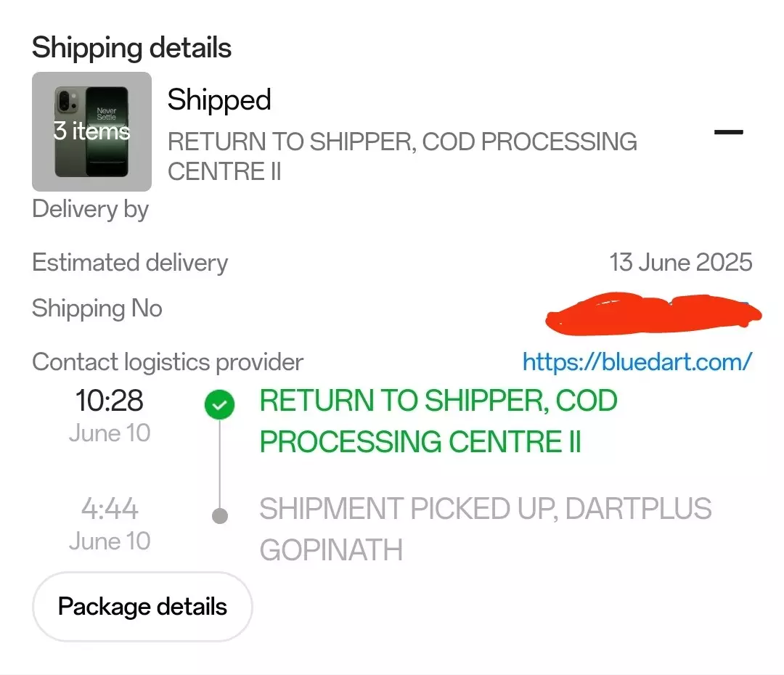Click the Shipping No label
Image resolution: width=784 pixels, height=675 pixels.
[97, 308]
